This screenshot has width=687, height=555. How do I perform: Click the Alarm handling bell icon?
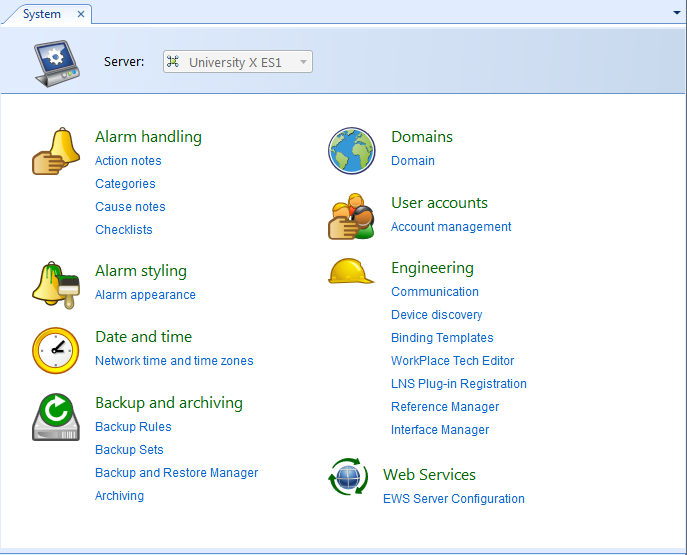(x=56, y=151)
